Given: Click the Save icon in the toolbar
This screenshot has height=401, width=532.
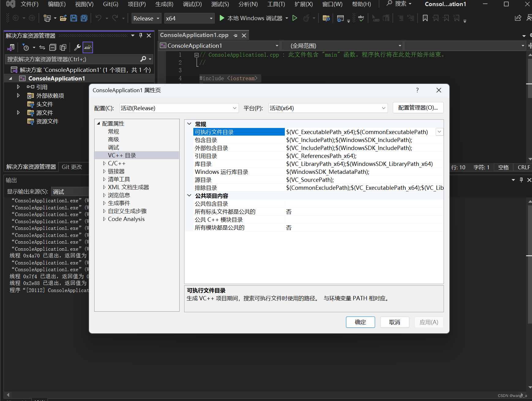Looking at the screenshot, I should coord(74,18).
